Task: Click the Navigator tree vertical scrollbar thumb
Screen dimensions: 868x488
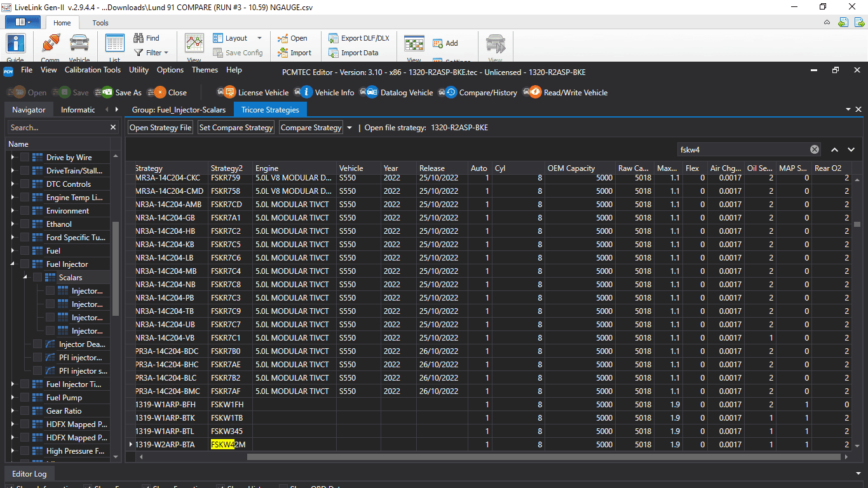Action: (x=116, y=268)
